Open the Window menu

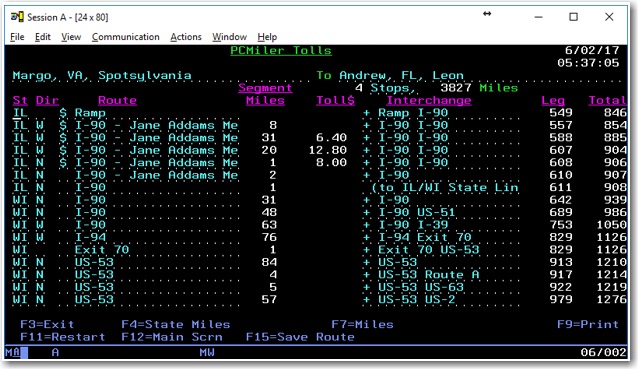[229, 37]
